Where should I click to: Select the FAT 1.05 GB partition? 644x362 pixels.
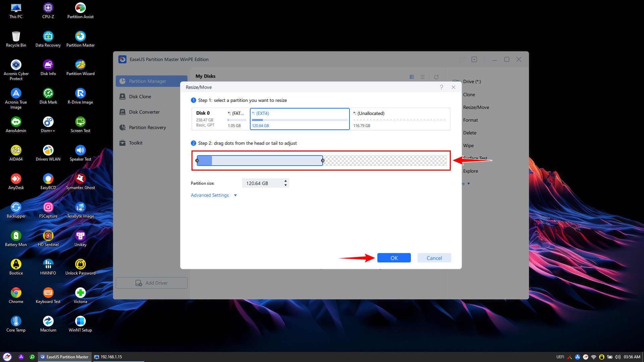(236, 119)
